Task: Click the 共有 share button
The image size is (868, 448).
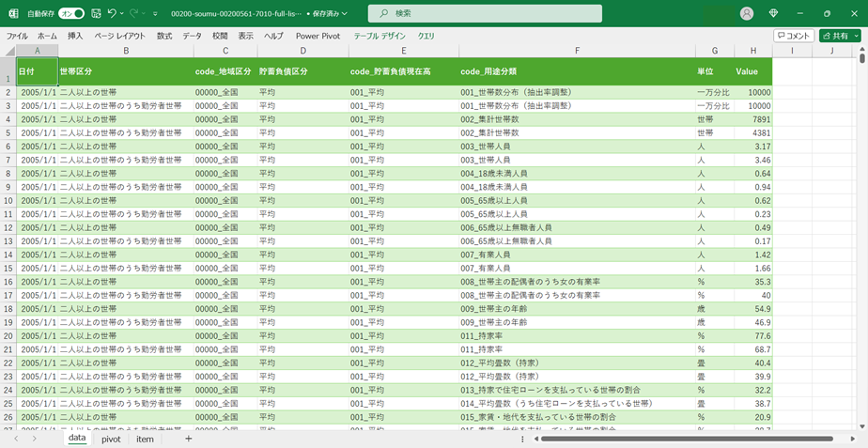Action: [840, 36]
